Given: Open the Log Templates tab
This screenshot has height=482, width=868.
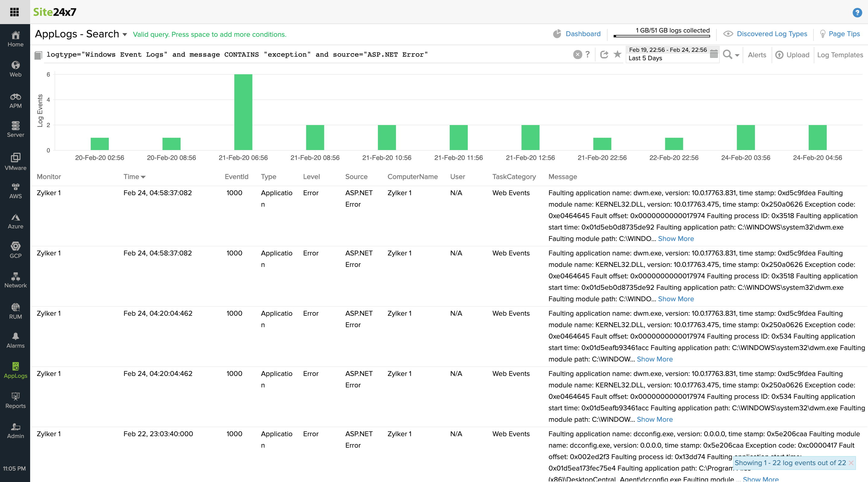Looking at the screenshot, I should 840,55.
